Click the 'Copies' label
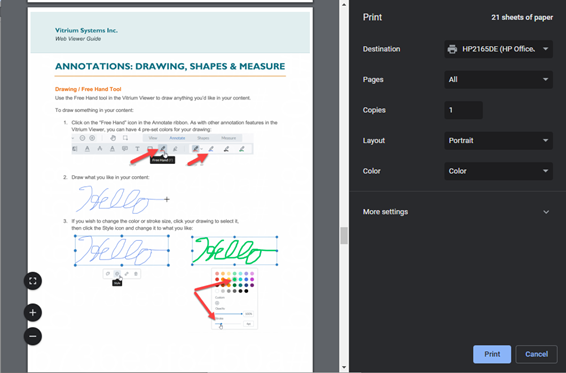This screenshot has height=373, width=566. click(374, 110)
